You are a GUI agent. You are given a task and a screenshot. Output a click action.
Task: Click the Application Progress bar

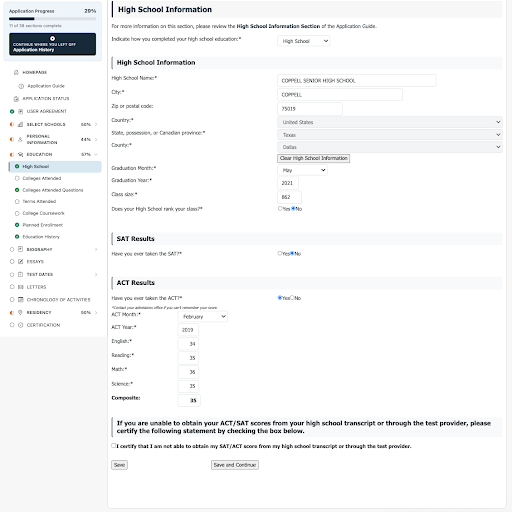(52, 19)
